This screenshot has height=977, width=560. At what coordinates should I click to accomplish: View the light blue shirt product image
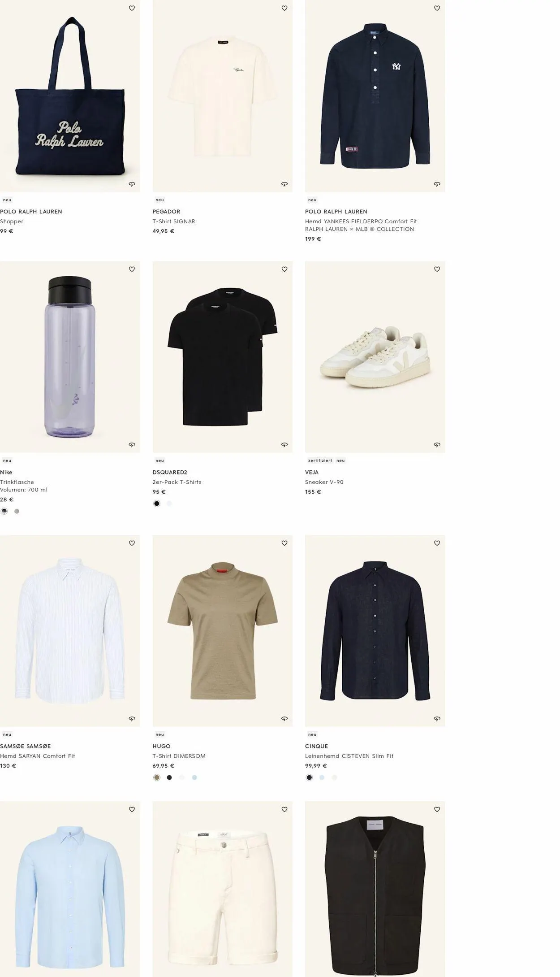[70, 889]
